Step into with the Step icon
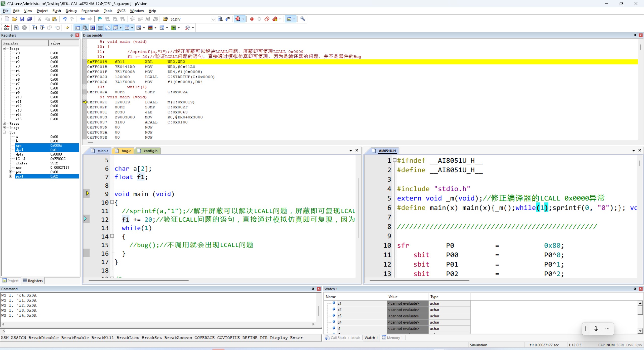This screenshot has width=644, height=350. pyautogui.click(x=35, y=28)
